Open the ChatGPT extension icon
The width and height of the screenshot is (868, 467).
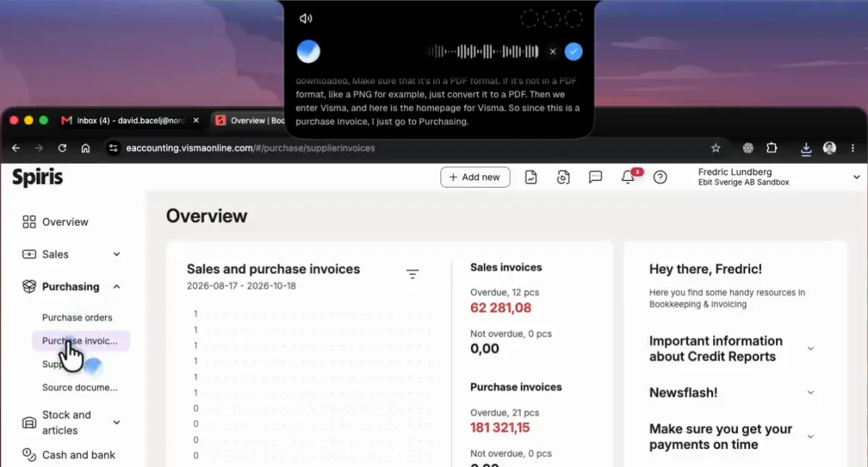(x=748, y=148)
